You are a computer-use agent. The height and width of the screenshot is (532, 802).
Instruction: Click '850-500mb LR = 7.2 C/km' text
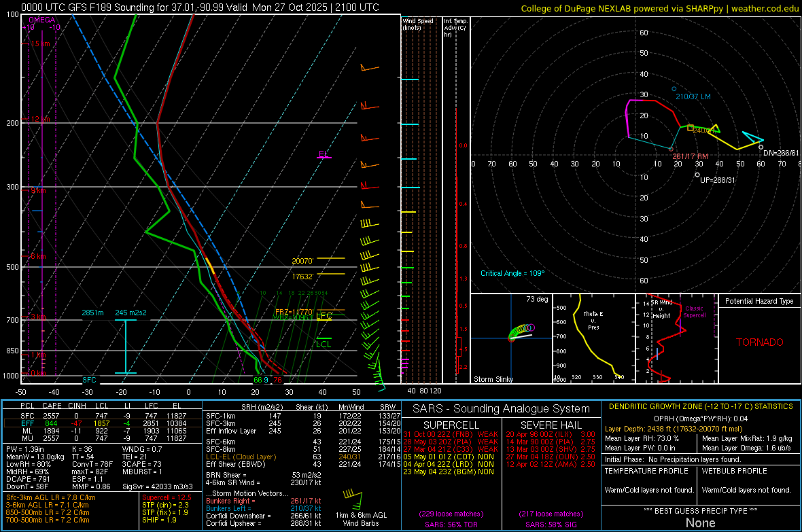click(48, 512)
